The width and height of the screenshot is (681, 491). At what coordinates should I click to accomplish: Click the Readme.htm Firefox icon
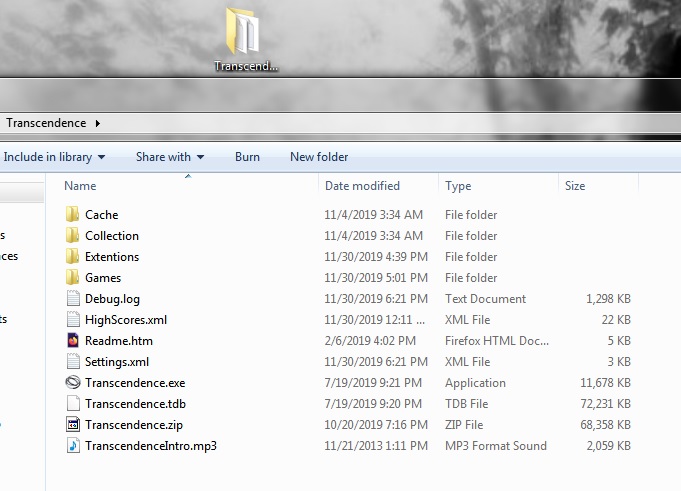coord(73,340)
